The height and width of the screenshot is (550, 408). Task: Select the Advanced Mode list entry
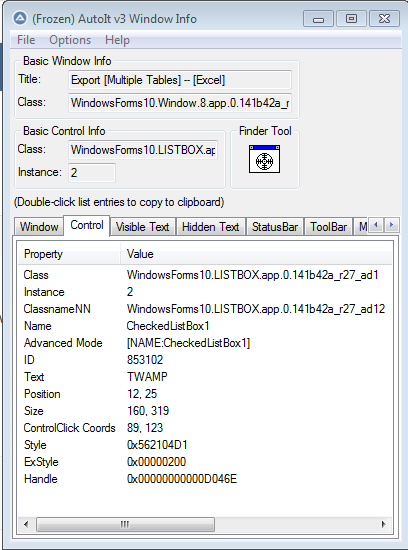coord(205,343)
